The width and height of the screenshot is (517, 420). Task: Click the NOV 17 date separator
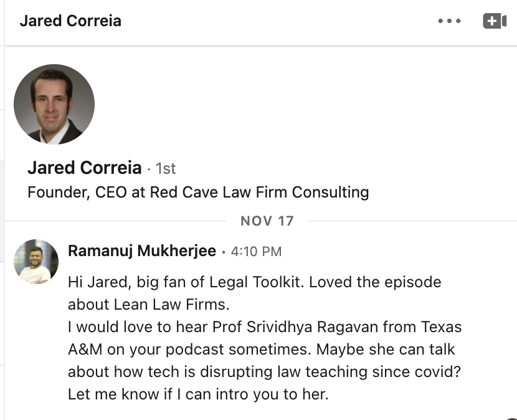pyautogui.click(x=267, y=221)
